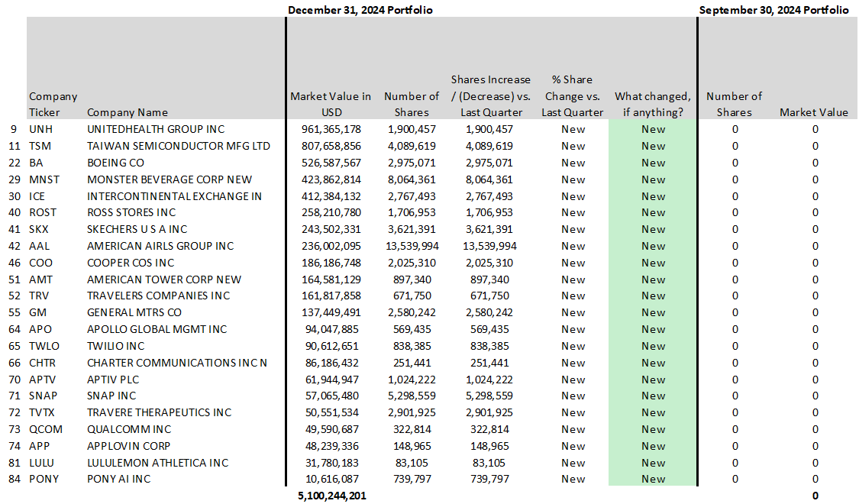Select APOLLO GLOBAL MGMT INC cell
859x504 pixels.
click(x=157, y=329)
